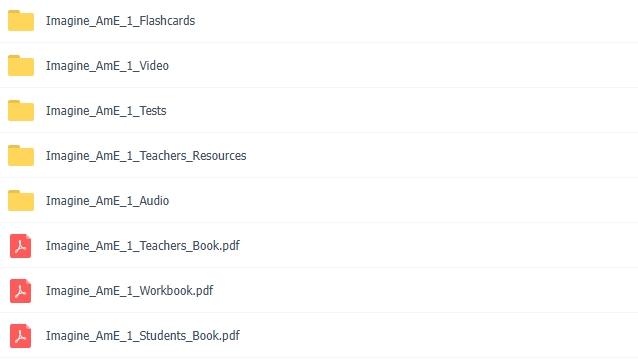Click the Imagine_AmE_1_Audio folder icon
Screen dimensions: 638x361
tap(21, 201)
